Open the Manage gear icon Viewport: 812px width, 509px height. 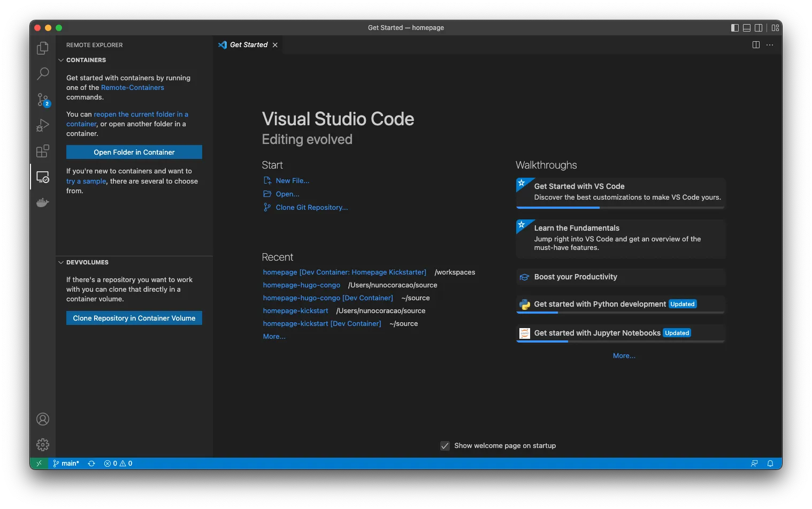(x=43, y=445)
